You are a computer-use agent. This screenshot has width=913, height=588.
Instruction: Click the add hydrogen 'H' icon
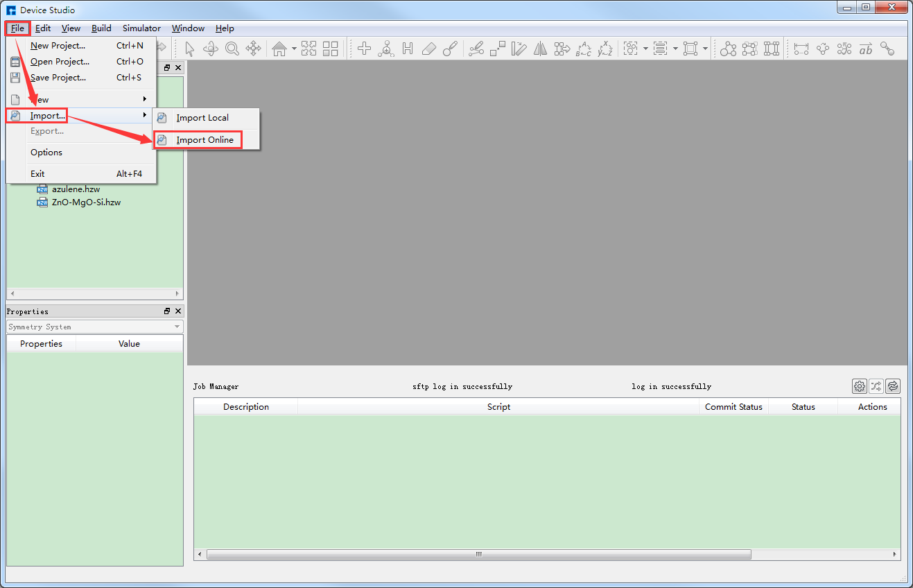click(408, 49)
